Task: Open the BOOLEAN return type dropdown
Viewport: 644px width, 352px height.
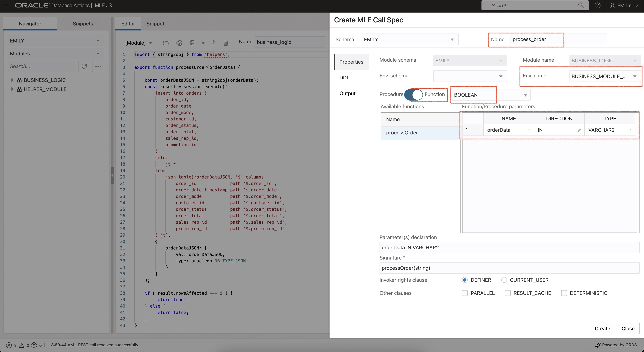Action: pyautogui.click(x=526, y=95)
